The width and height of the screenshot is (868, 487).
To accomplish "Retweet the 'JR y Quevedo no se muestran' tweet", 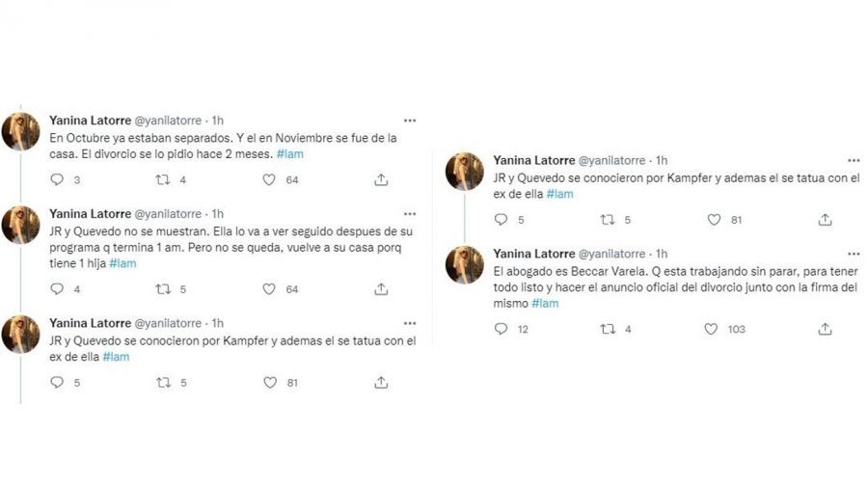I will click(x=163, y=288).
